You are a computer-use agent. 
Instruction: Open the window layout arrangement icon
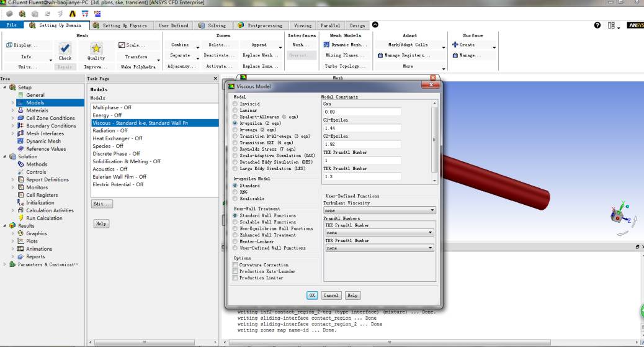(x=612, y=25)
